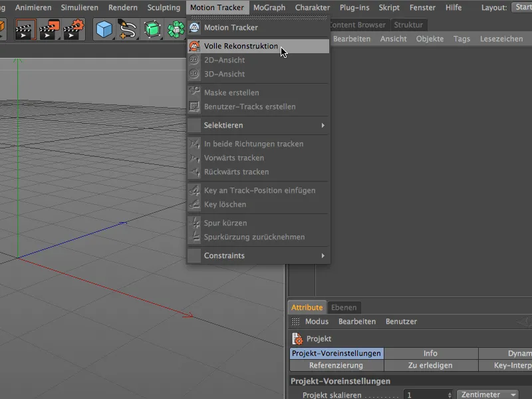Open Bearbeiten menu in the Attribute manager
The image size is (532, 399).
coord(357,321)
